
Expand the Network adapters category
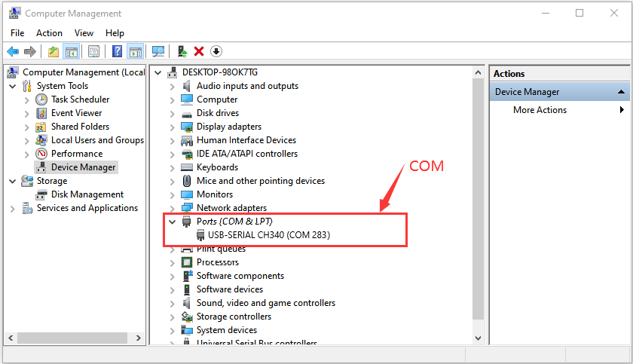(x=173, y=209)
